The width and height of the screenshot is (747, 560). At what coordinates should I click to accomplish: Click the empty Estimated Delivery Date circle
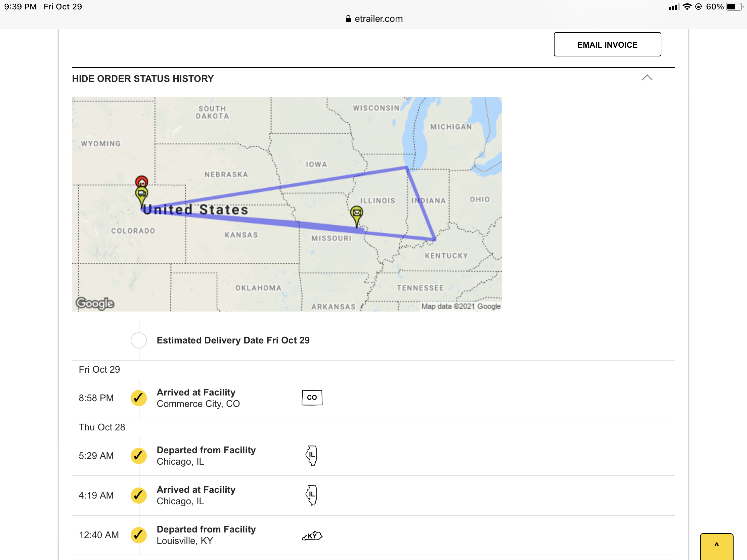click(138, 340)
